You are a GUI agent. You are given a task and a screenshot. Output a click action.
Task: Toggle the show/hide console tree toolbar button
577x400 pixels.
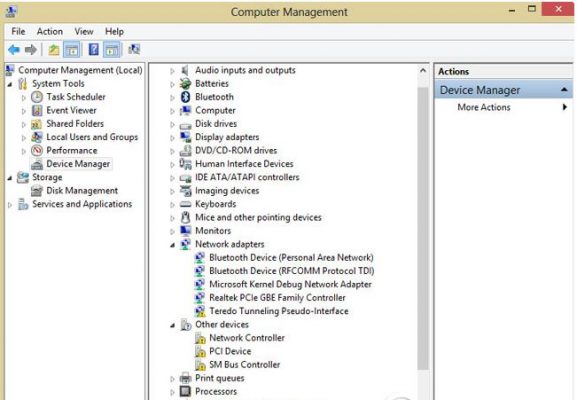72,49
